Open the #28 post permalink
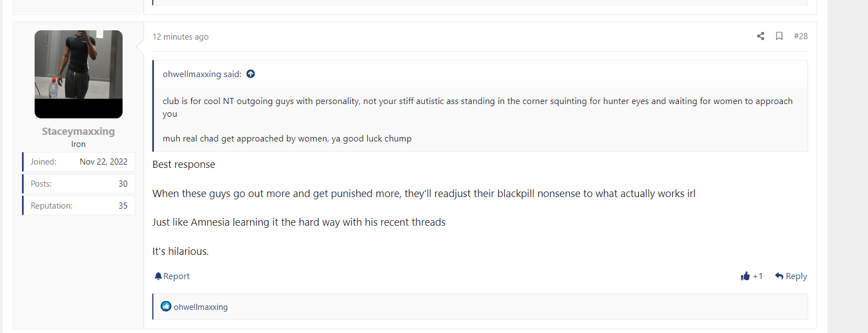The width and height of the screenshot is (868, 333). (801, 36)
